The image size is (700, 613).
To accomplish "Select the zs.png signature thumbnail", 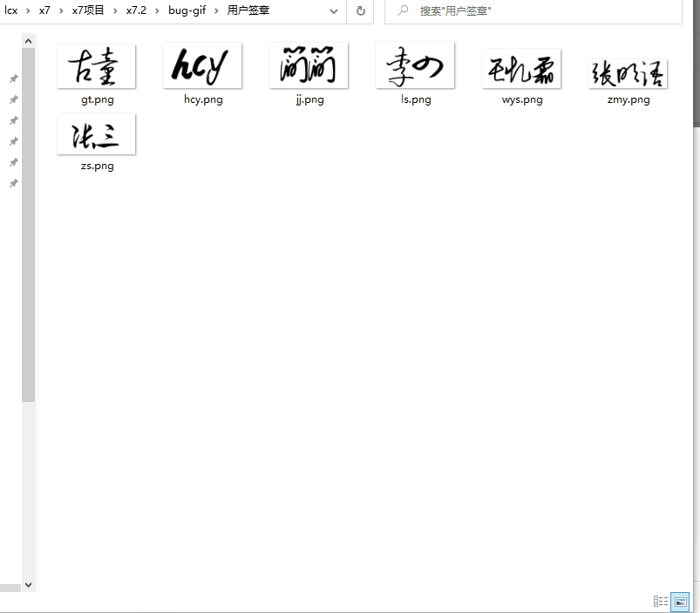I will (96, 134).
